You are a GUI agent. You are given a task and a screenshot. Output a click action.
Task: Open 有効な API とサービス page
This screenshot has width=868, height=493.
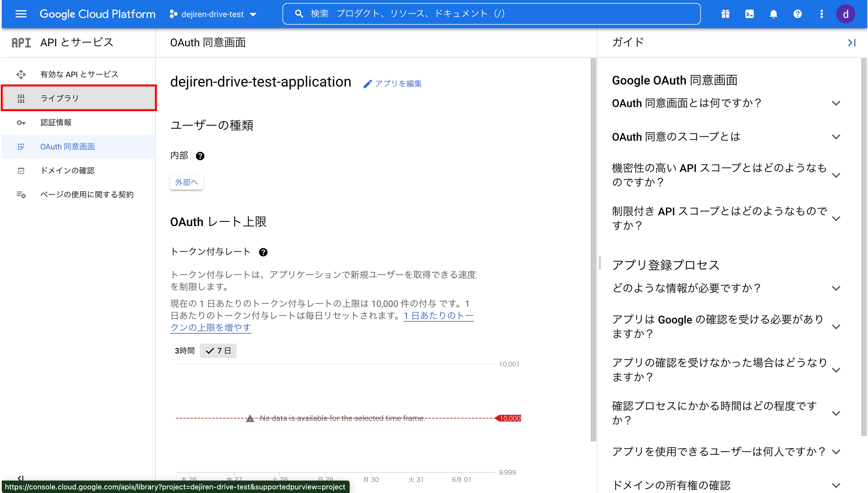(78, 74)
